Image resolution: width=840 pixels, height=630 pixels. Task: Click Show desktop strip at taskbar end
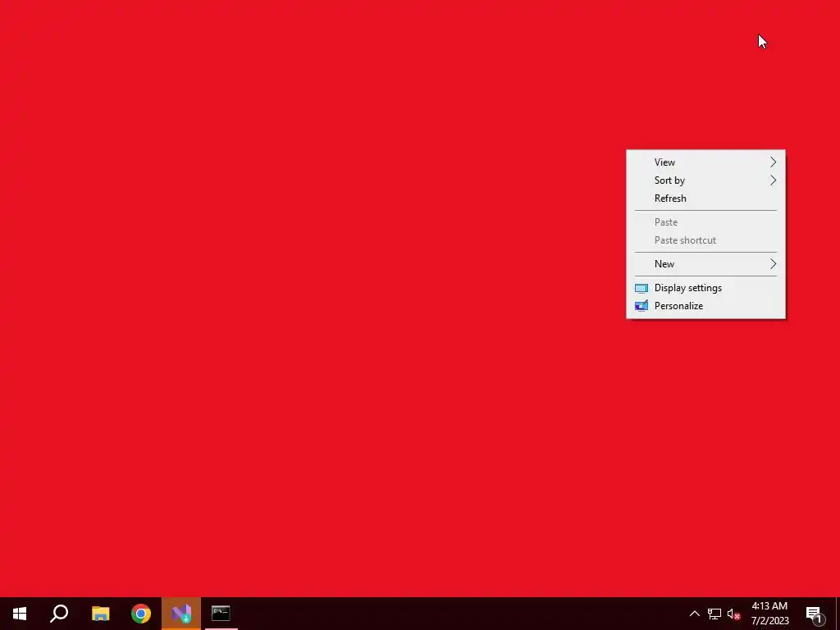click(x=838, y=614)
